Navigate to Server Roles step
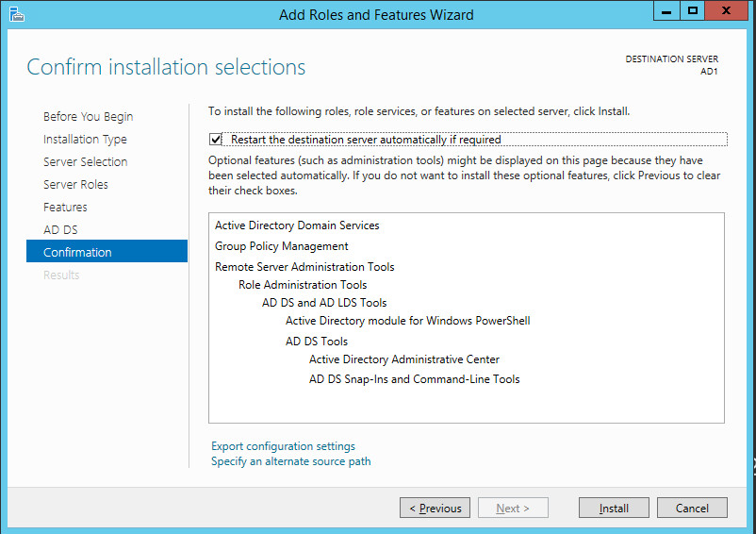The width and height of the screenshot is (756, 534). (75, 184)
